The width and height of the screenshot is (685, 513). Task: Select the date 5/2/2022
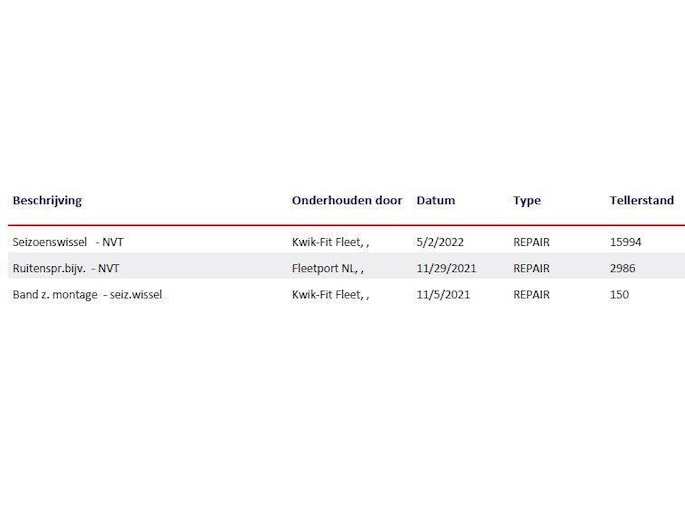438,242
